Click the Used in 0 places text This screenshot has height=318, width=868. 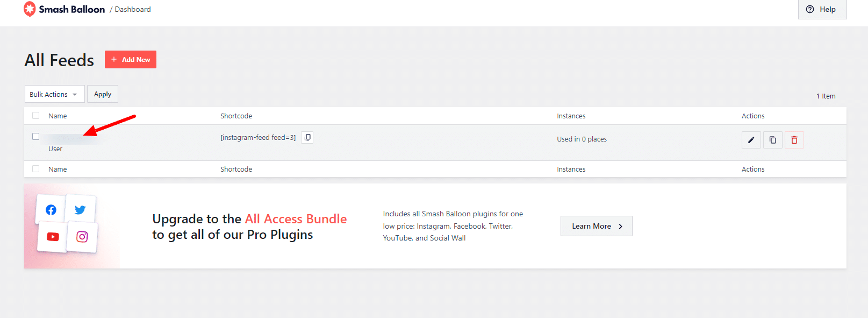pos(582,139)
